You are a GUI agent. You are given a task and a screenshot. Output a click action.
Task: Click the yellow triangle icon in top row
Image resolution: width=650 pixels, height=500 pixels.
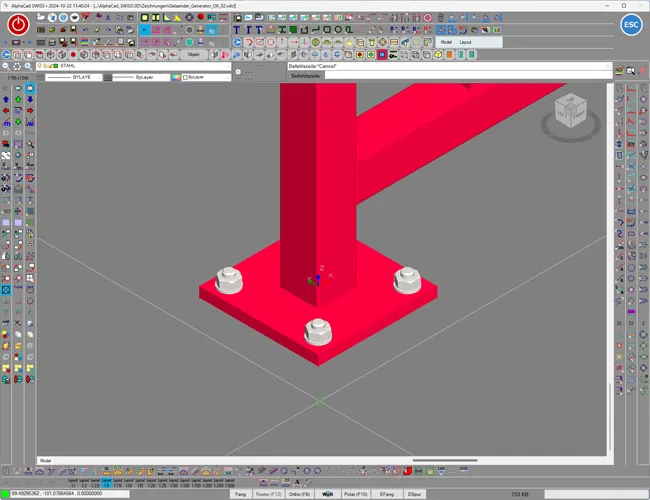click(177, 17)
